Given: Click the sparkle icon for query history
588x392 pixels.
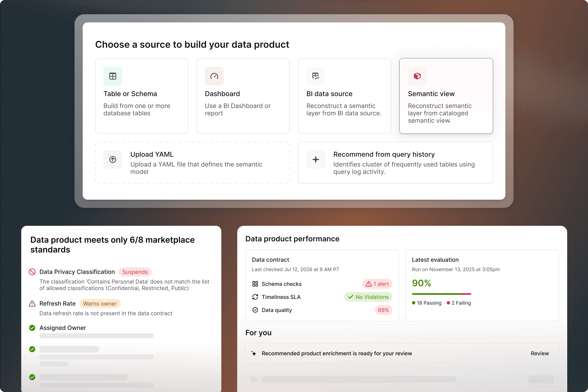Looking at the screenshot, I should pyautogui.click(x=316, y=159).
